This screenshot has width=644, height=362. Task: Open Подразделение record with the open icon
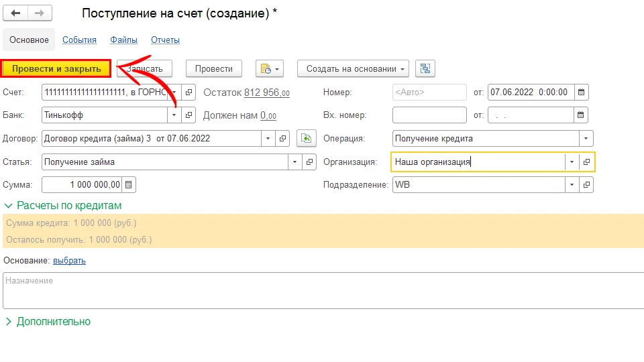[586, 184]
